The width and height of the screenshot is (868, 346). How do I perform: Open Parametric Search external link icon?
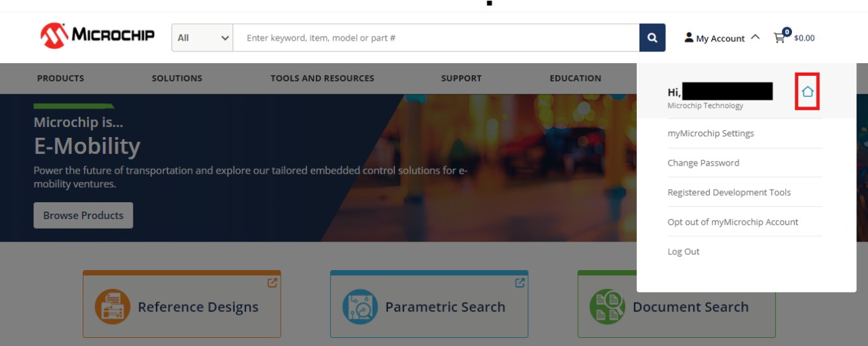pyautogui.click(x=519, y=283)
